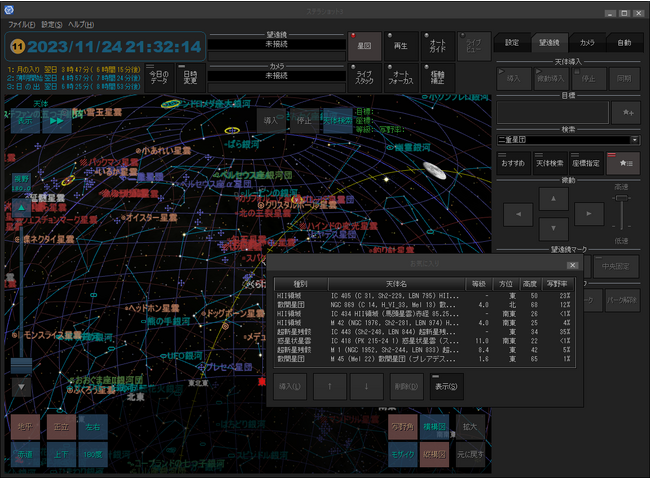Switch to the カメラ tab
The width and height of the screenshot is (650, 478).
[587, 42]
